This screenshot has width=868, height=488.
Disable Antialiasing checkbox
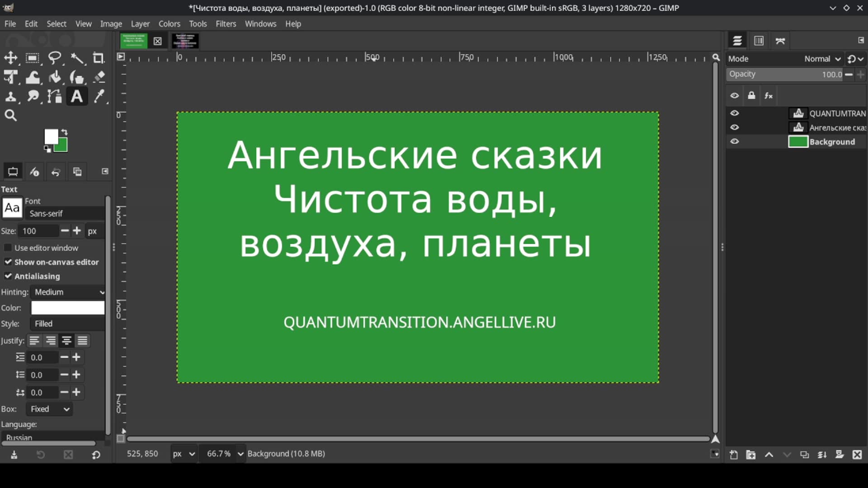click(x=8, y=276)
